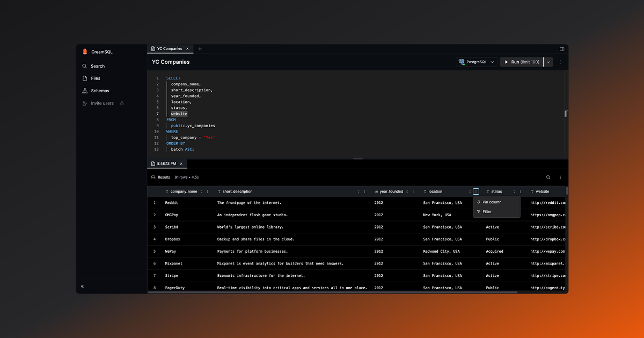This screenshot has width=644, height=338.
Task: Open the results pane three-dot menu
Action: click(560, 177)
